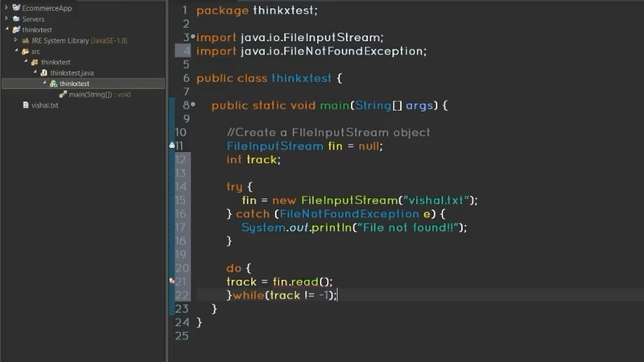Click the EcommerceApp project icon
This screenshot has height=362, width=644.
tap(16, 8)
